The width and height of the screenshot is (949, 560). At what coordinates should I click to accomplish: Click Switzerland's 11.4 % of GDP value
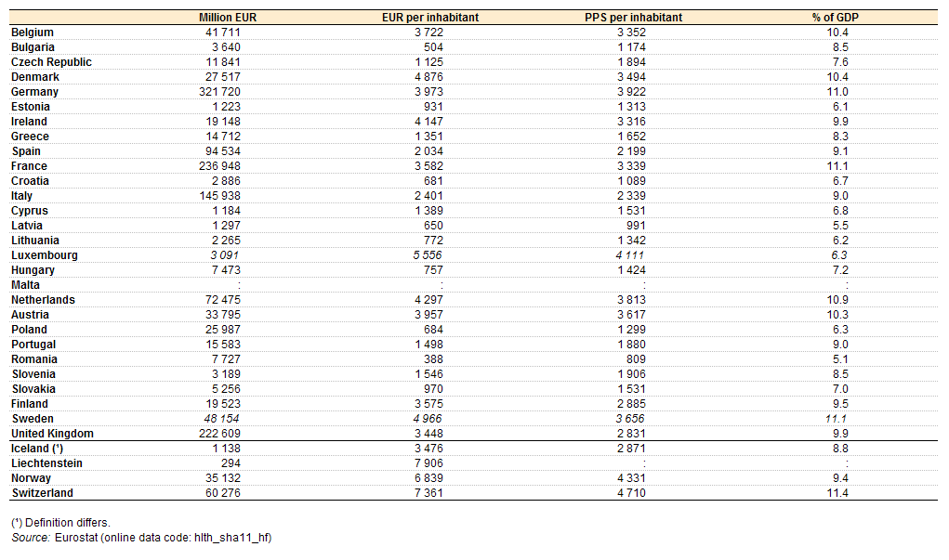(839, 493)
